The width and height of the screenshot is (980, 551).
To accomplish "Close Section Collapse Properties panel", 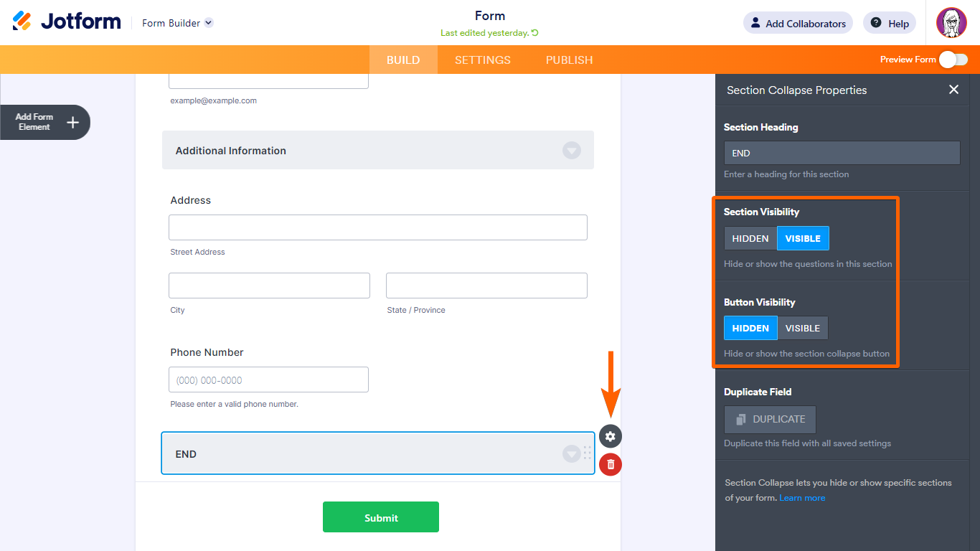I will point(953,90).
